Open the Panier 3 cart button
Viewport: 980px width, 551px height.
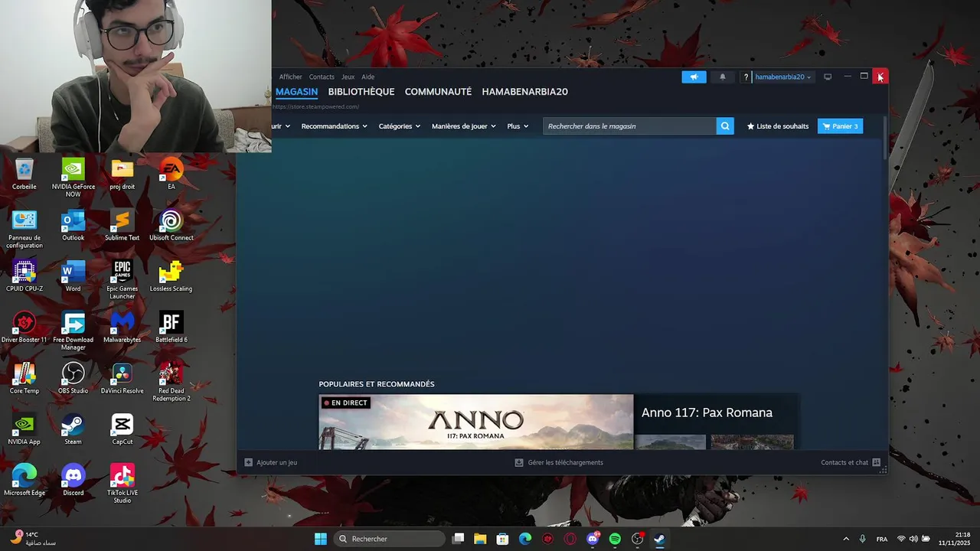pos(840,126)
